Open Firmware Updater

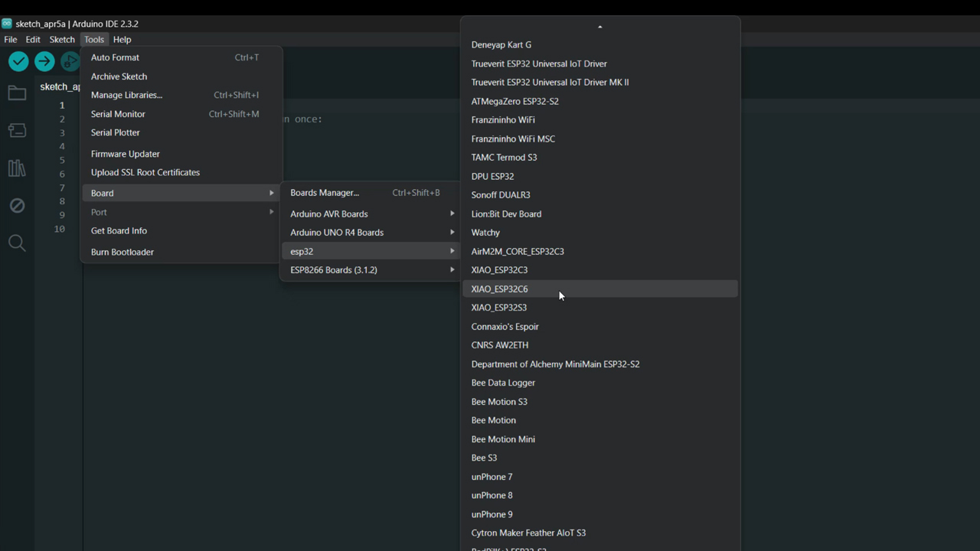(x=181, y=154)
